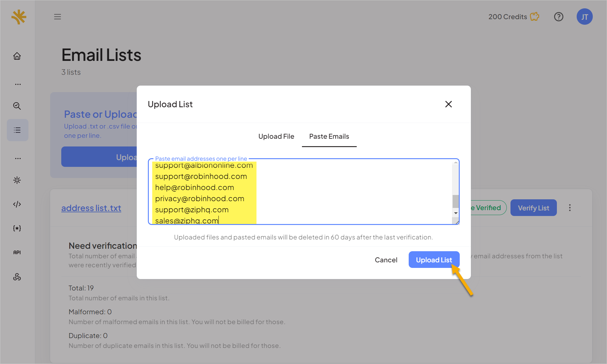
Task: Click the Code editor icon in sidebar
Action: [17, 204]
